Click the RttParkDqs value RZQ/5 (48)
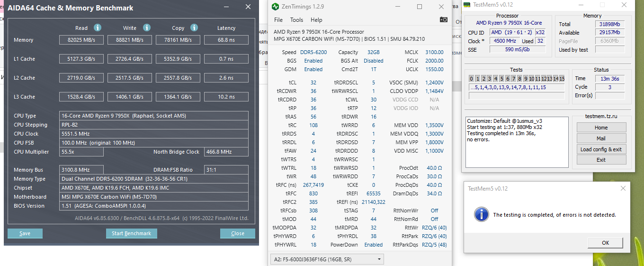The height and width of the screenshot is (266, 644). (x=434, y=245)
